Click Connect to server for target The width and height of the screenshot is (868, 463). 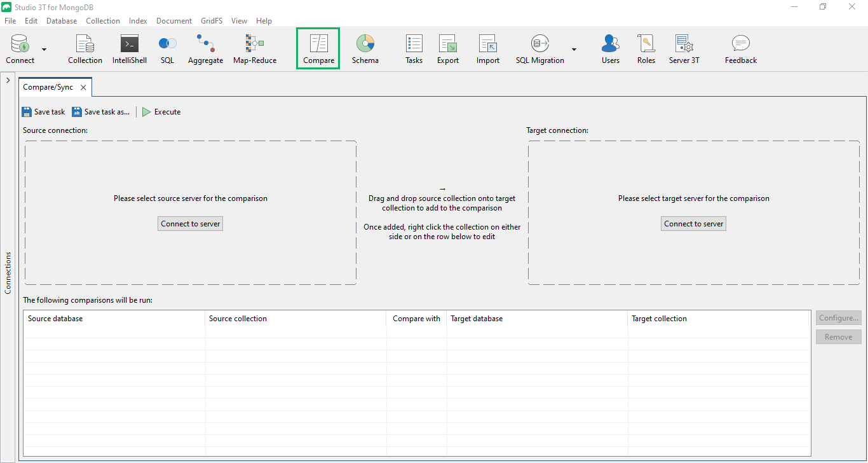[693, 224]
